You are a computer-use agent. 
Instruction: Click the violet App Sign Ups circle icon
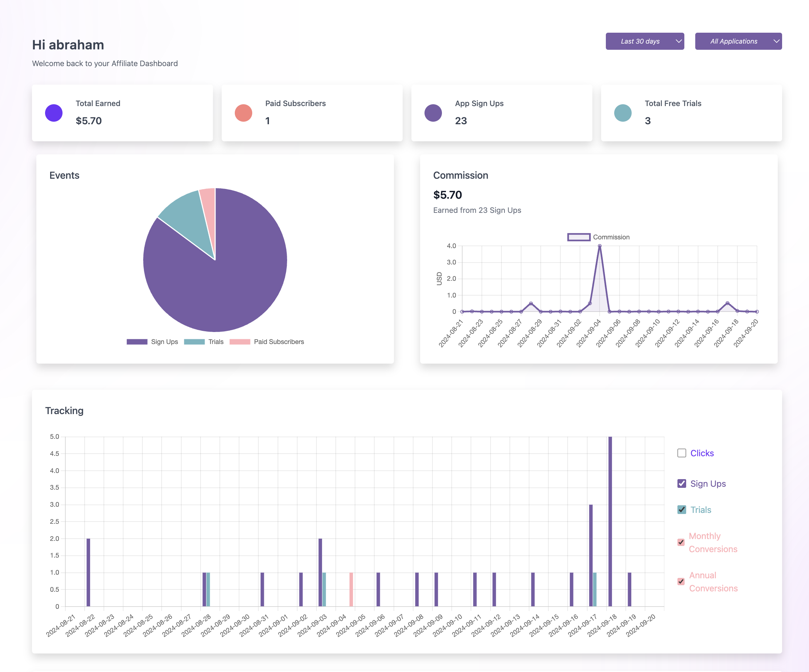pyautogui.click(x=433, y=113)
